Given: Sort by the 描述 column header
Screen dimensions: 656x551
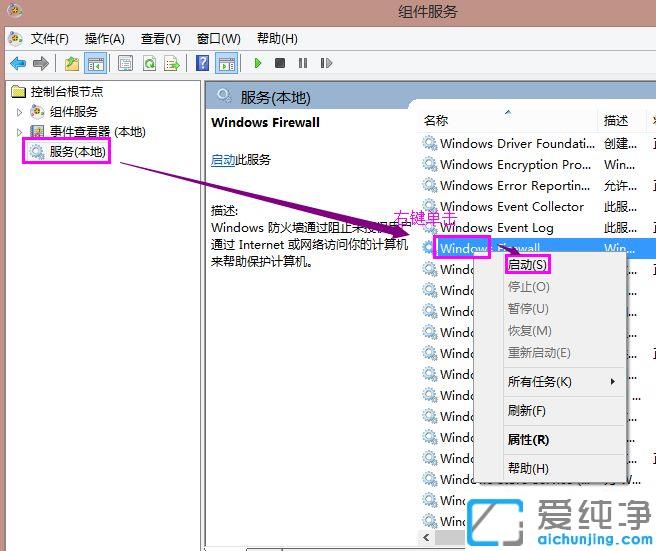Looking at the screenshot, I should 615,121.
